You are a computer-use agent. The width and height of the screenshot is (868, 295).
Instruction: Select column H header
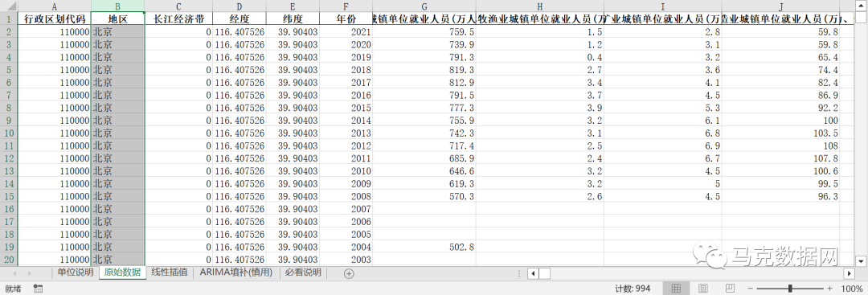(x=540, y=6)
